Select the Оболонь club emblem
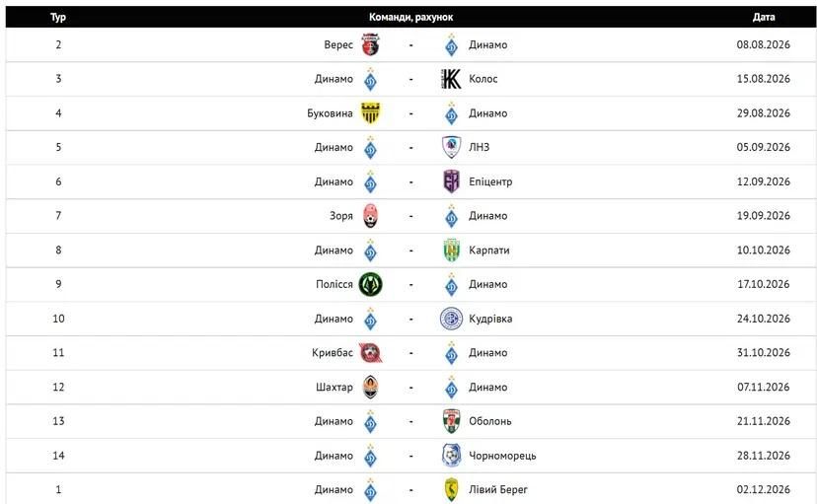 click(x=451, y=421)
